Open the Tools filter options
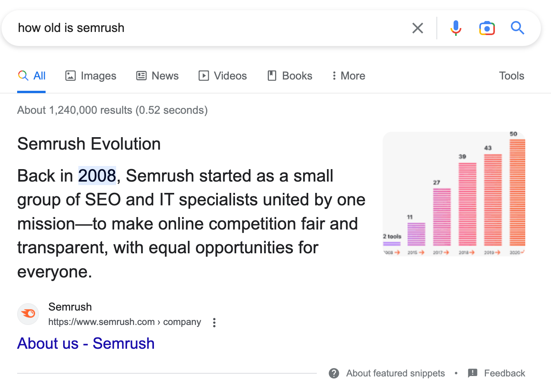The image size is (551, 392). coord(511,76)
